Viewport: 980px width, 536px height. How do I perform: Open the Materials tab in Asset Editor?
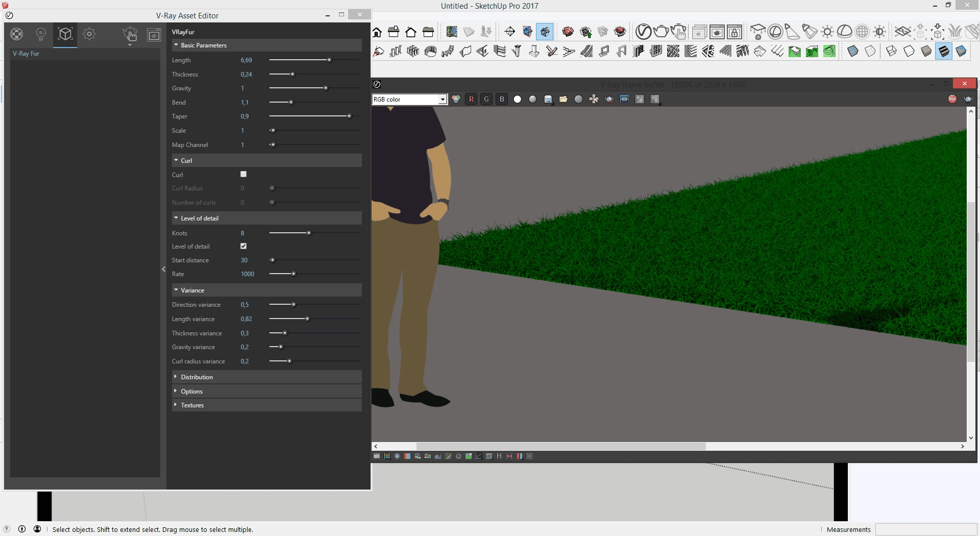(17, 34)
